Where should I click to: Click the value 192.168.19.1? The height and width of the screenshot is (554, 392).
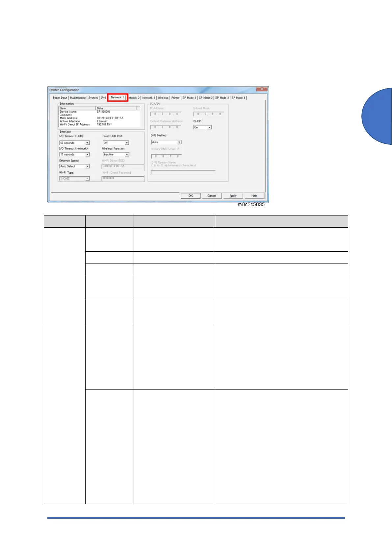(x=104, y=124)
